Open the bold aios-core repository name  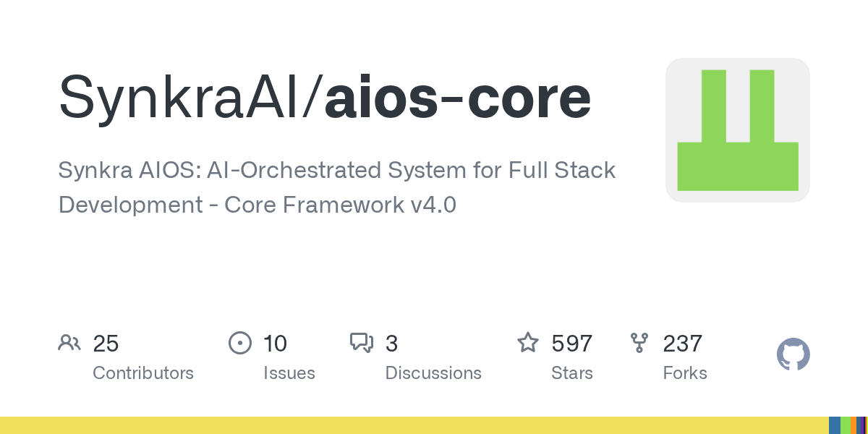(458, 98)
